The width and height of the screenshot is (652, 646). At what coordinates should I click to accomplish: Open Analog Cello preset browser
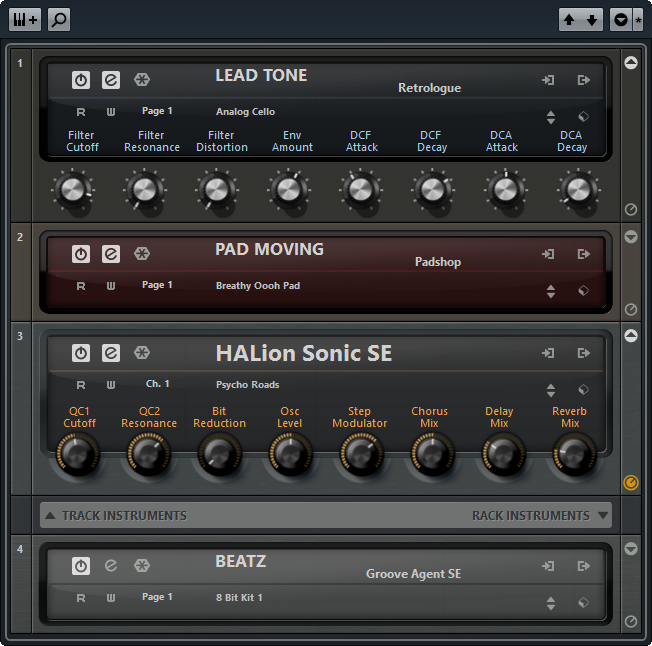pyautogui.click(x=245, y=111)
